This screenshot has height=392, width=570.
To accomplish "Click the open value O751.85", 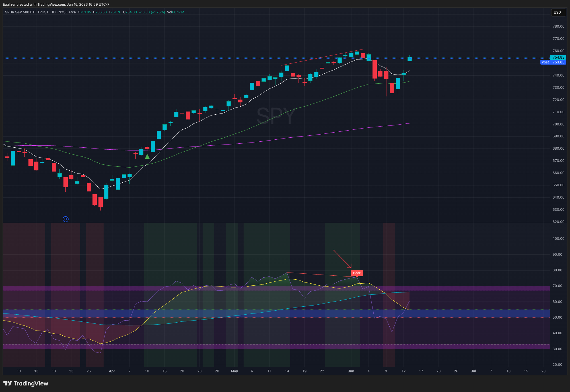I will point(85,12).
